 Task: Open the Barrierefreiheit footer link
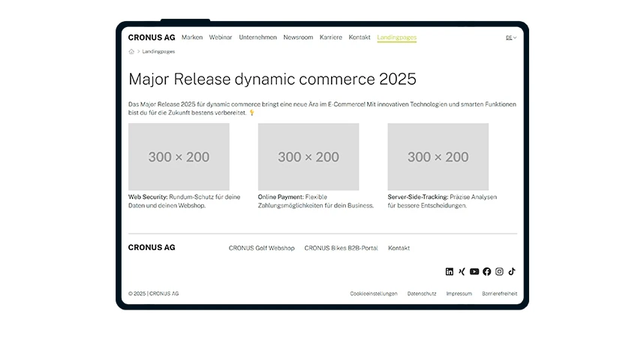[x=500, y=294]
